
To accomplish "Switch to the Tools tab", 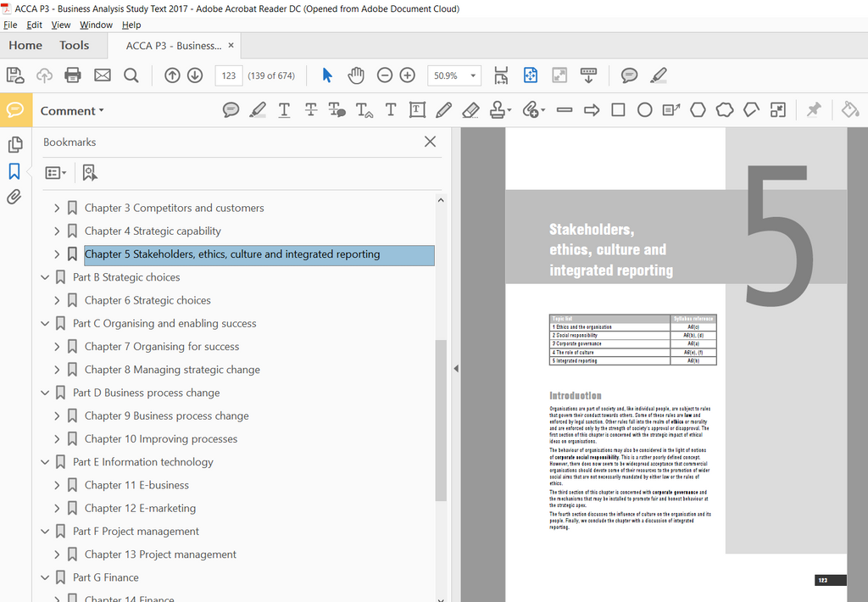I will [x=75, y=46].
